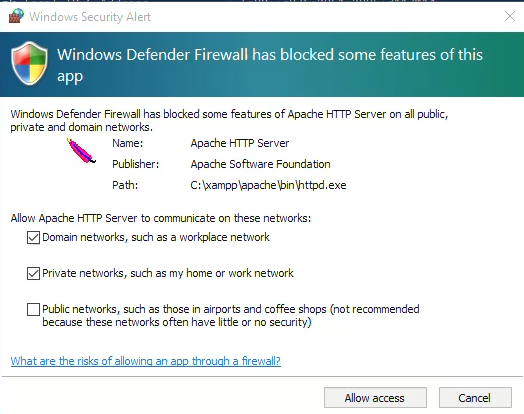Cancel the firewall alert
Image resolution: width=524 pixels, height=414 pixels.
(x=475, y=398)
